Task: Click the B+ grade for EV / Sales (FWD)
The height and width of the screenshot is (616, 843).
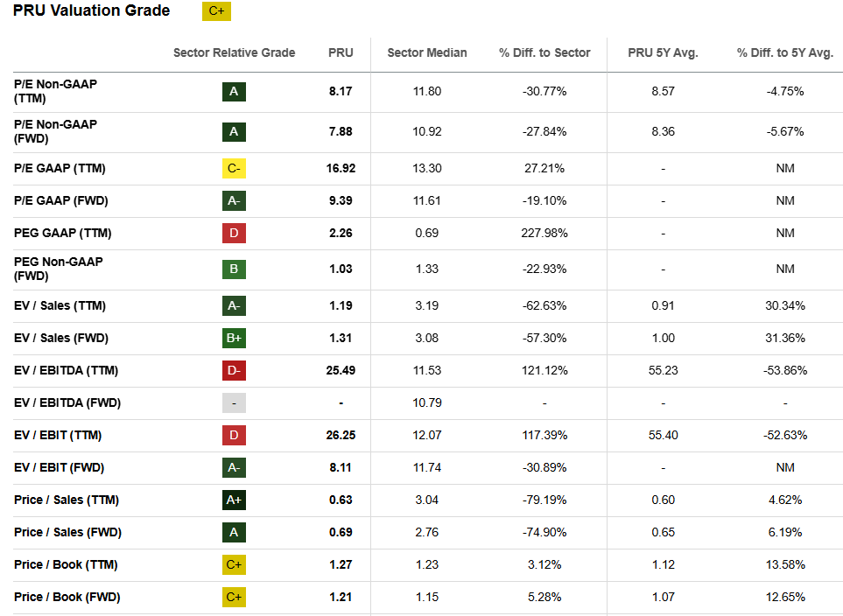Action: (234, 338)
